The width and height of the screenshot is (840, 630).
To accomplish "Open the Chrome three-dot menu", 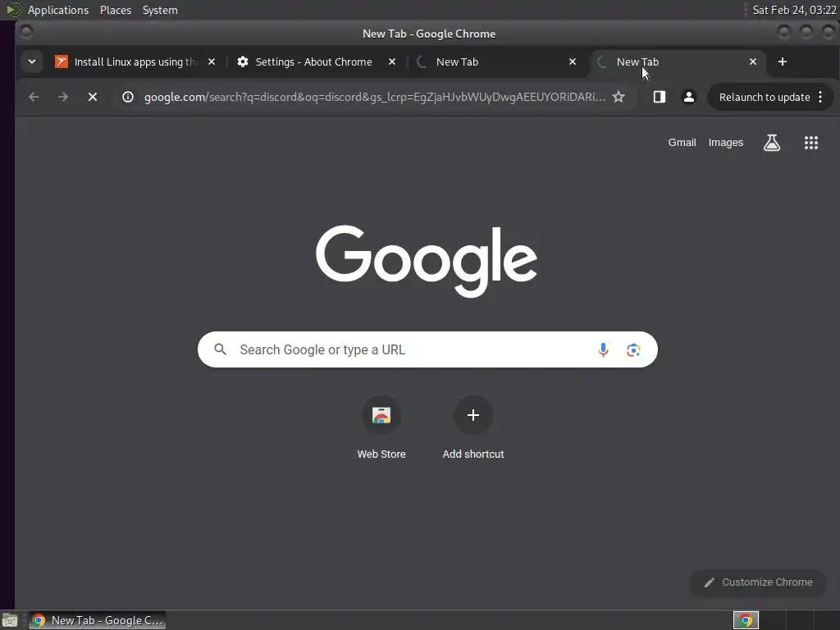I will coord(820,97).
